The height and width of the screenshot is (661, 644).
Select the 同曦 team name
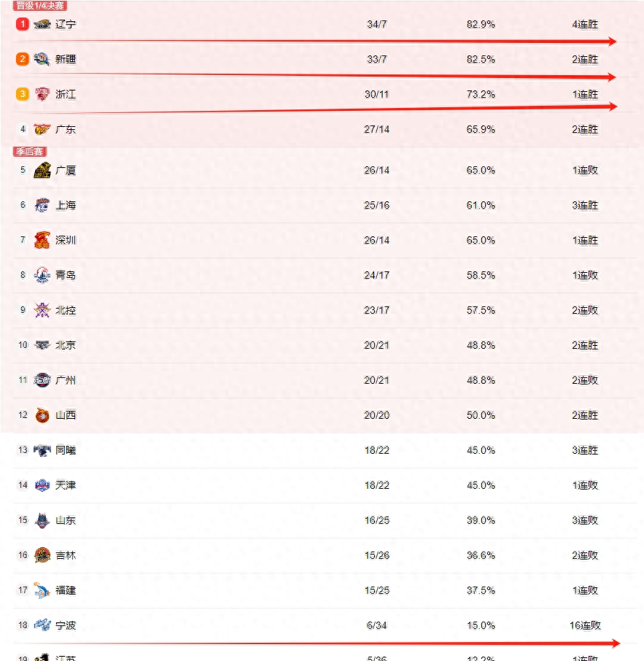66,450
